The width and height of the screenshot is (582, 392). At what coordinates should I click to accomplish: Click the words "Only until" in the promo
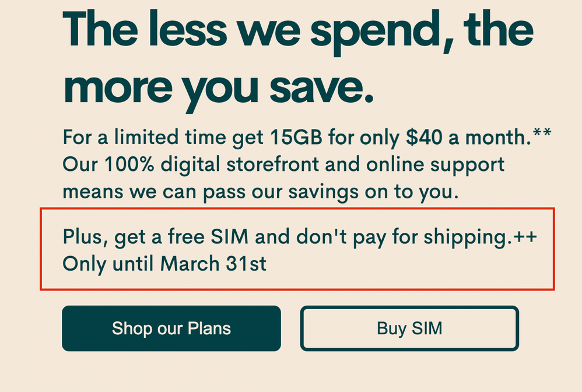click(109, 264)
